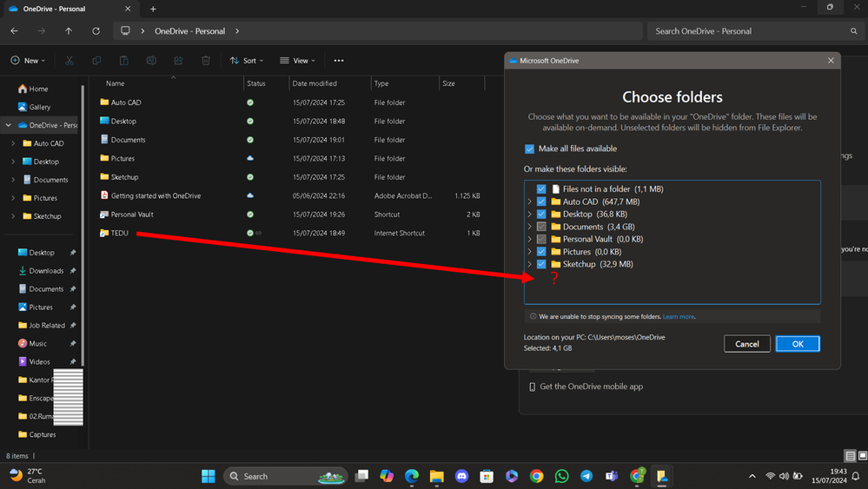Go up one folder level arrow
This screenshot has width=868, height=489.
(69, 31)
